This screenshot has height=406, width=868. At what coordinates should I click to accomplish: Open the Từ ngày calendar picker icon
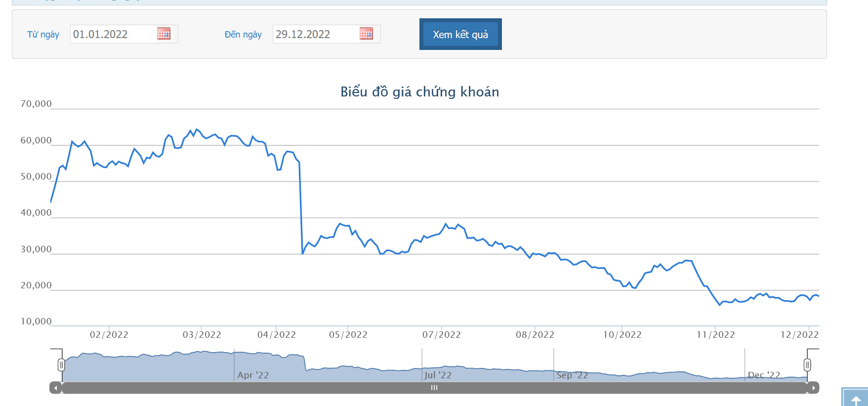tap(164, 34)
